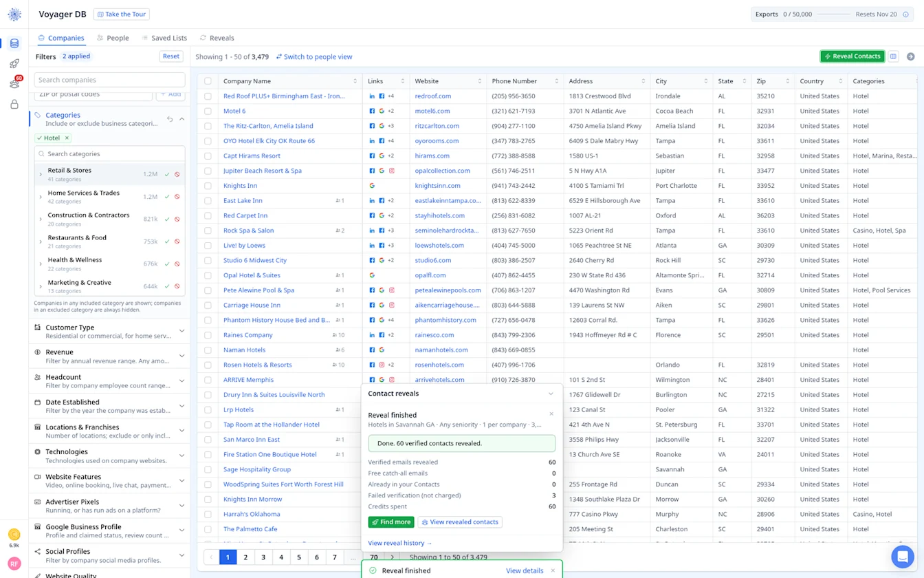Collapse the Contact reveals panel
Viewport: 924px width, 578px height.
[551, 394]
